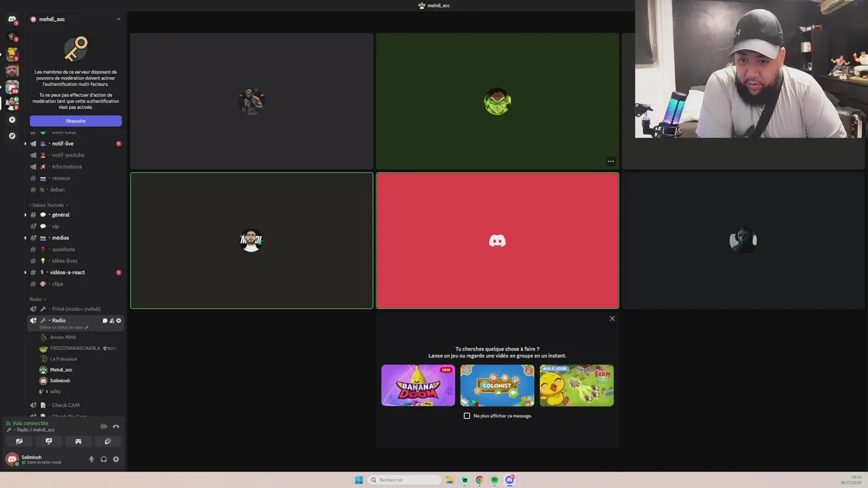Open Windows Start menu
Screen dimensions: 868x488
coord(359,480)
